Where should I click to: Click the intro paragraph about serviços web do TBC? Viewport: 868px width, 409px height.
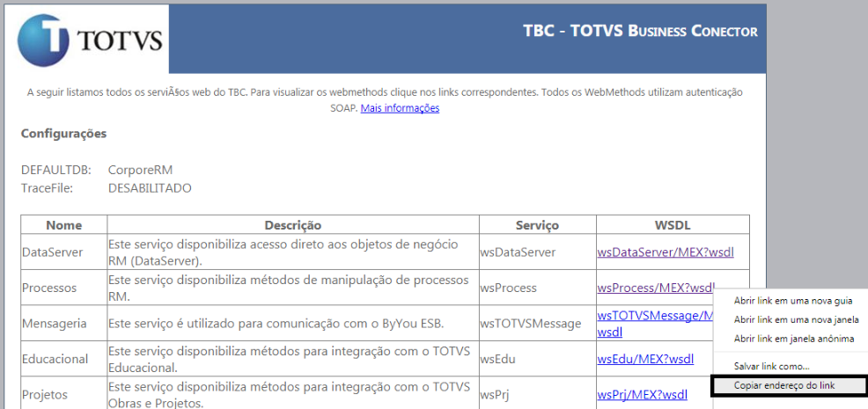click(x=385, y=100)
